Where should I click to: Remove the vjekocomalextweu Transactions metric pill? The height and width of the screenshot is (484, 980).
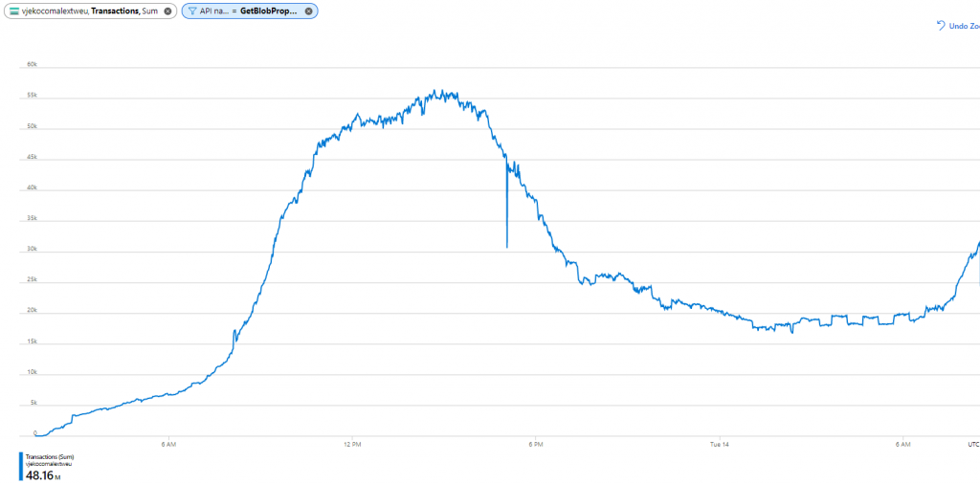click(167, 11)
